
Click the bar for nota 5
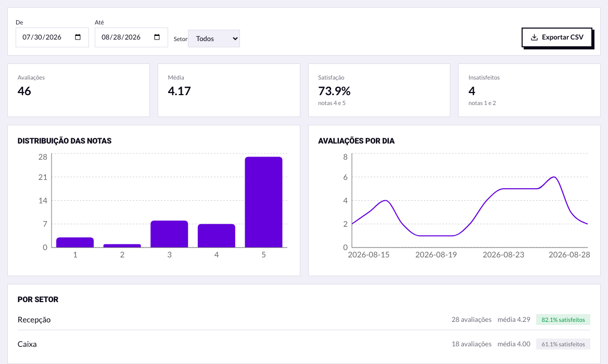[x=264, y=202]
